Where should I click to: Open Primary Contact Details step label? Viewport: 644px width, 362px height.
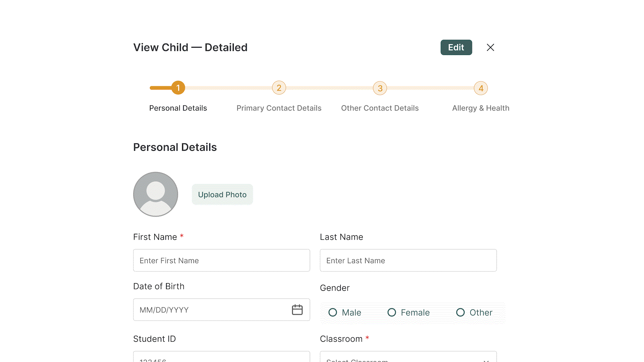pos(279,108)
